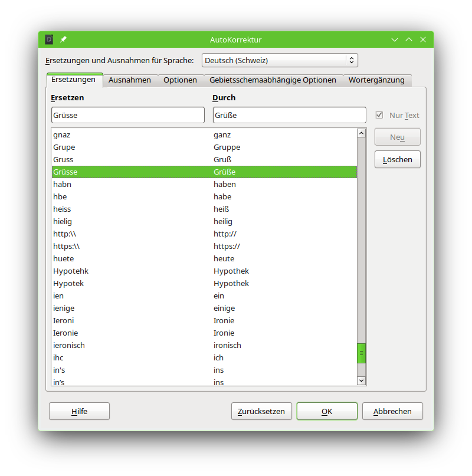This screenshot has height=476, width=472.
Task: Click the Ersetzen input field
Action: click(128, 115)
